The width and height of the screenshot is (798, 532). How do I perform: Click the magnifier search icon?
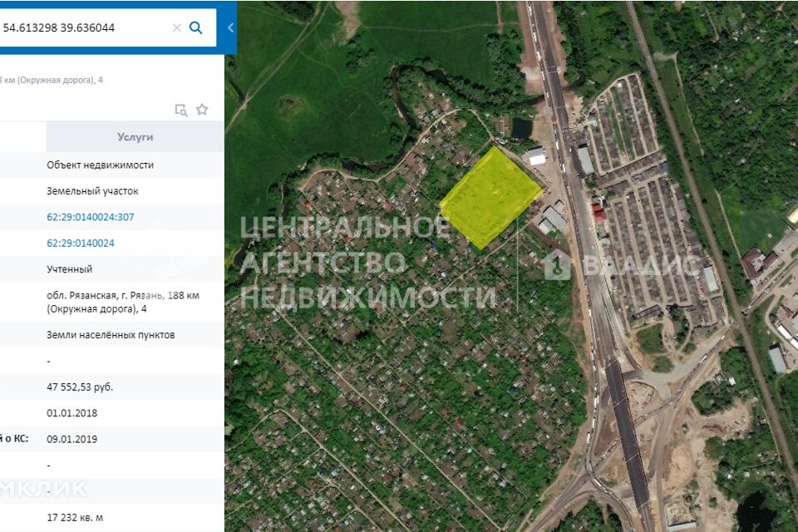(x=196, y=27)
